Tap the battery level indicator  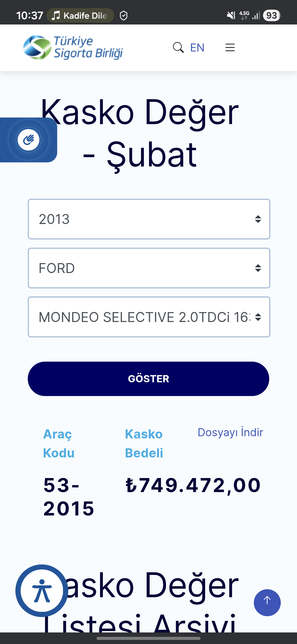click(271, 15)
